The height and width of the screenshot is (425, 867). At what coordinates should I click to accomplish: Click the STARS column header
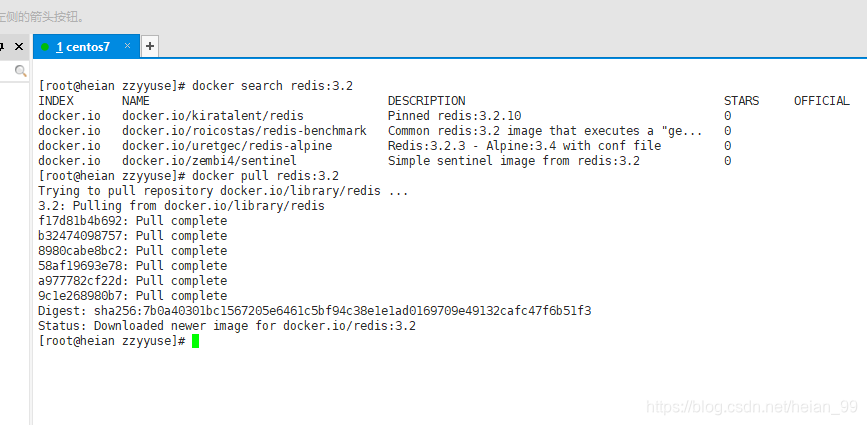click(741, 101)
